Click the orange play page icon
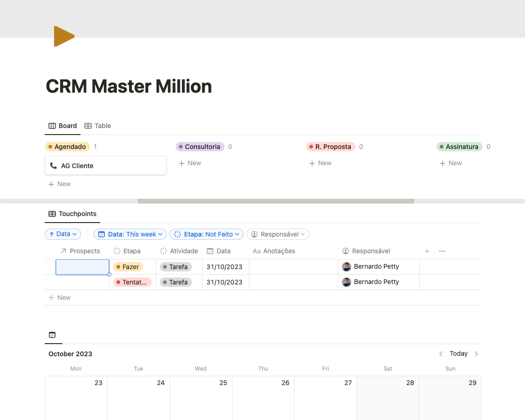The image size is (525, 420). pyautogui.click(x=64, y=36)
